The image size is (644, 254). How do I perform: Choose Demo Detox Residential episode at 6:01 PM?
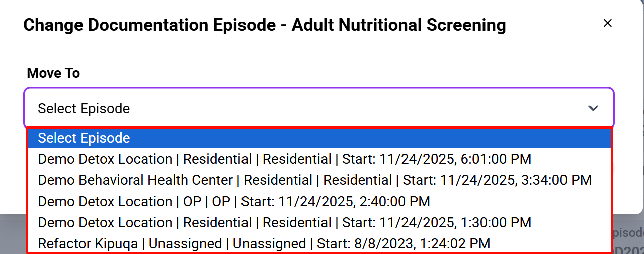pyautogui.click(x=284, y=159)
